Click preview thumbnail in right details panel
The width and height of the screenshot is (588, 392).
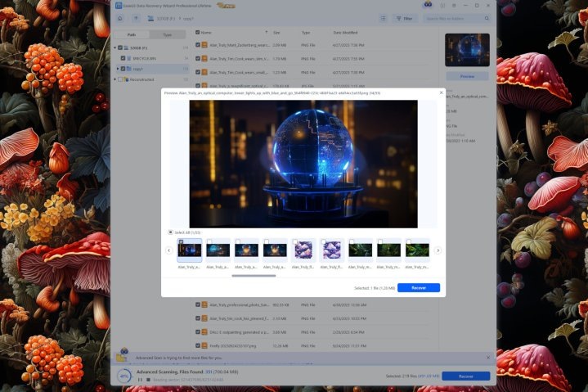click(x=467, y=50)
